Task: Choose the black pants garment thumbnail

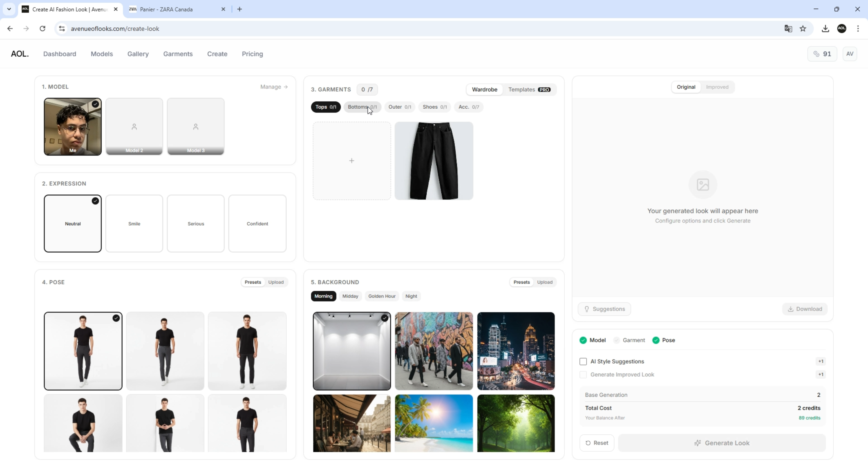Action: pos(434,161)
